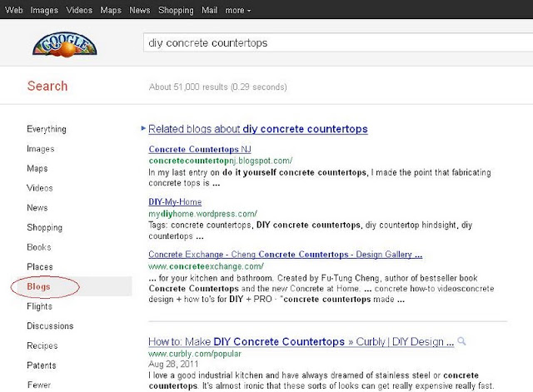Select the Flights filter in the sidebar
Image resolution: width=533 pixels, height=392 pixels.
point(39,306)
